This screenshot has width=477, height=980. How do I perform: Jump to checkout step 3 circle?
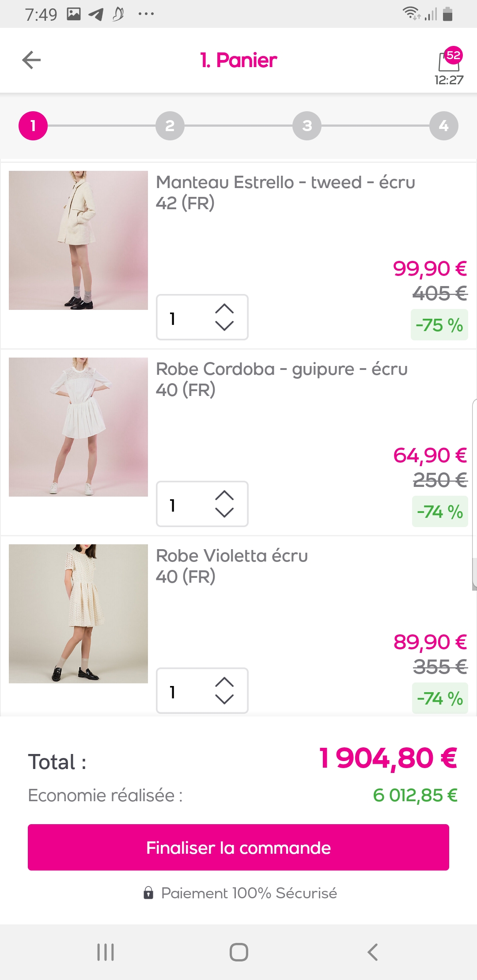307,126
